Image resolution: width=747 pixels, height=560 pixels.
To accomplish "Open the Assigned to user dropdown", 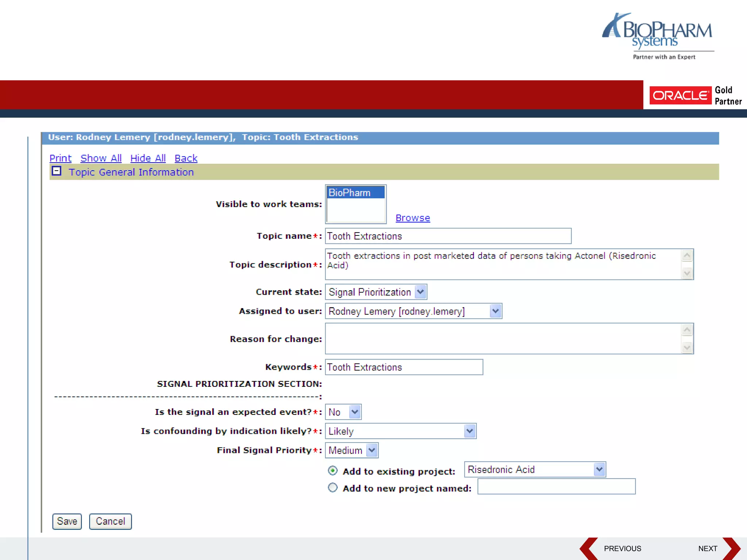I will click(x=495, y=311).
